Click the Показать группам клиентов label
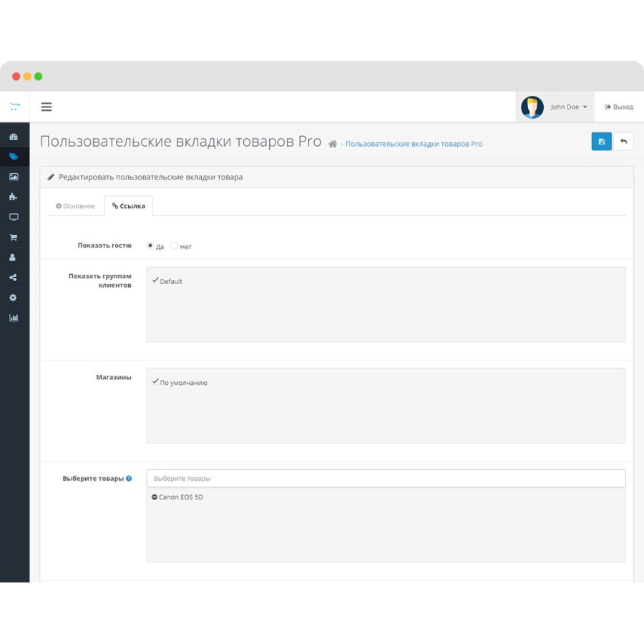 (100, 280)
